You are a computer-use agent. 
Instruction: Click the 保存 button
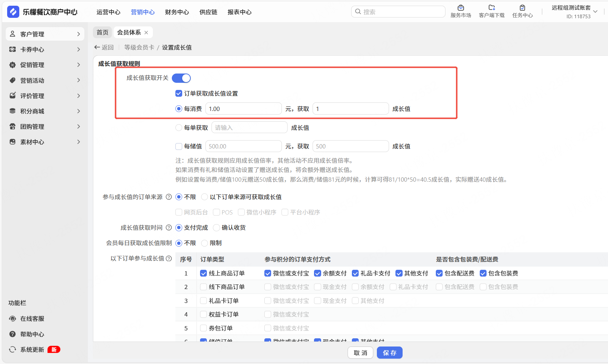click(389, 353)
